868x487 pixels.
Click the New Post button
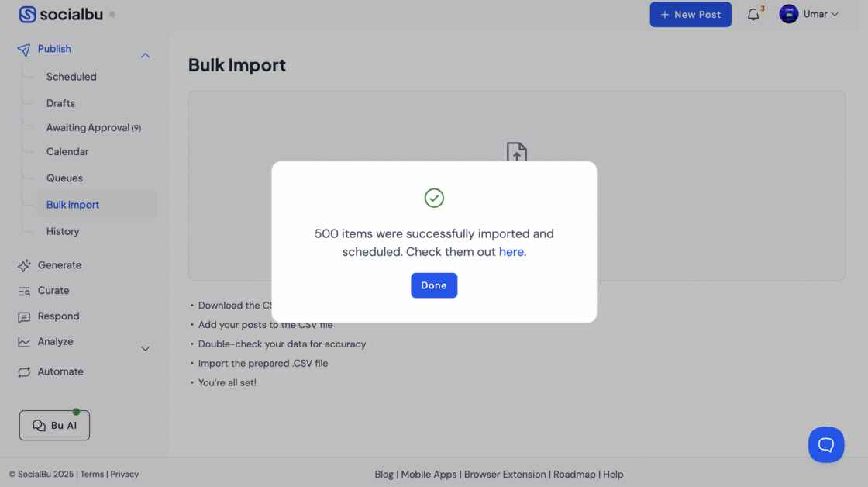coord(690,15)
